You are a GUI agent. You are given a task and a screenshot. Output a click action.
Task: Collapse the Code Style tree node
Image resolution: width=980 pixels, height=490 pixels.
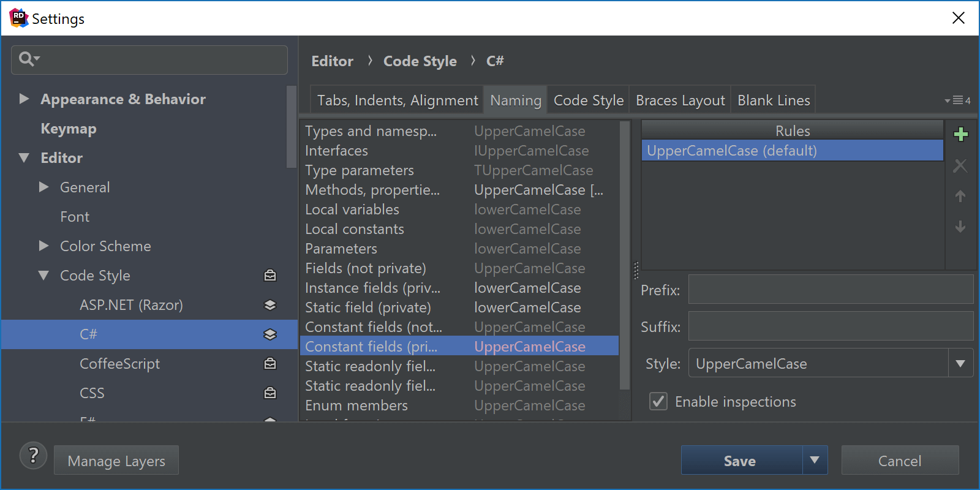coord(43,275)
